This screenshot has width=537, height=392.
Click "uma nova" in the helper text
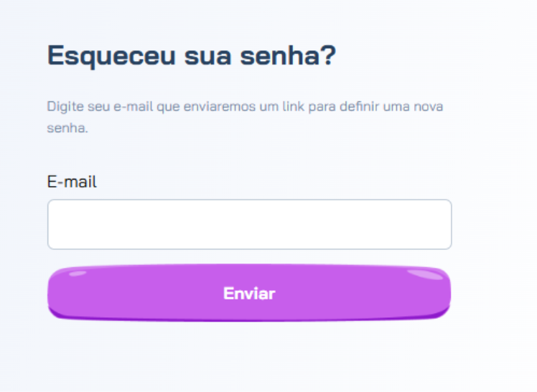pyautogui.click(x=414, y=107)
